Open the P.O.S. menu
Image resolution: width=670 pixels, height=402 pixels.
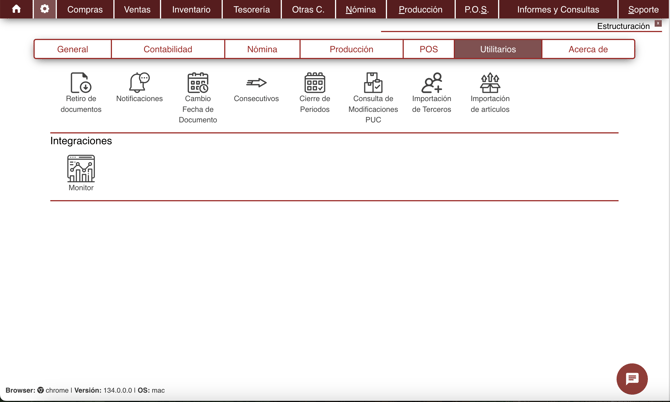coord(476,9)
